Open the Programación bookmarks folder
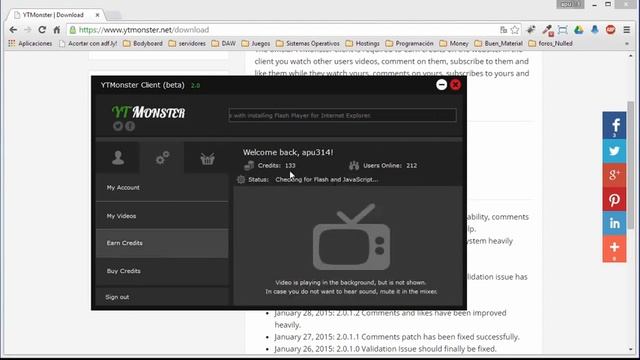The height and width of the screenshot is (360, 640). click(409, 43)
